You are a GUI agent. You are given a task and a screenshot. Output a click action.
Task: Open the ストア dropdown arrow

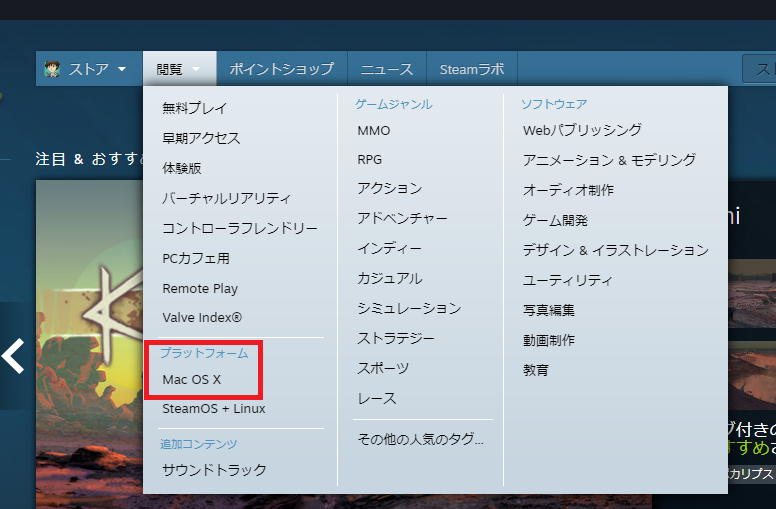click(x=122, y=69)
